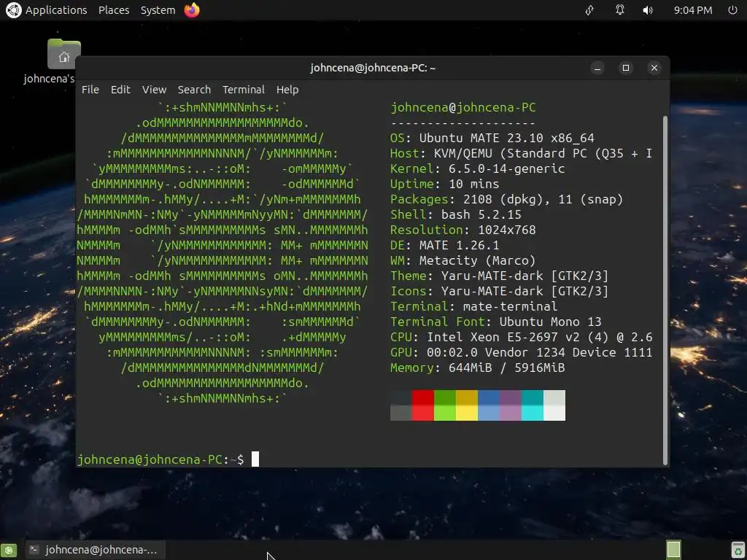Click the OS: Ubuntu MATE 23.10 line

coord(492,138)
